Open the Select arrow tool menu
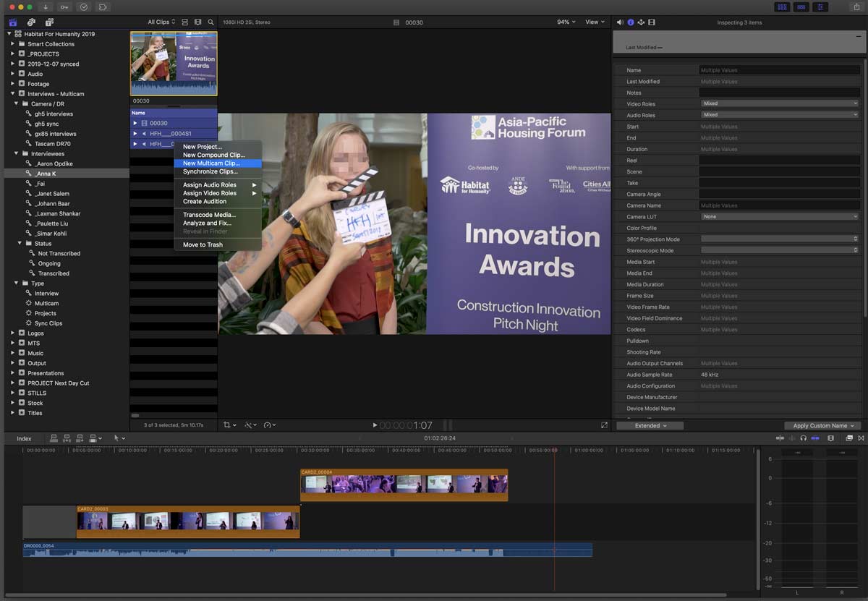The width and height of the screenshot is (868, 601). [x=119, y=438]
